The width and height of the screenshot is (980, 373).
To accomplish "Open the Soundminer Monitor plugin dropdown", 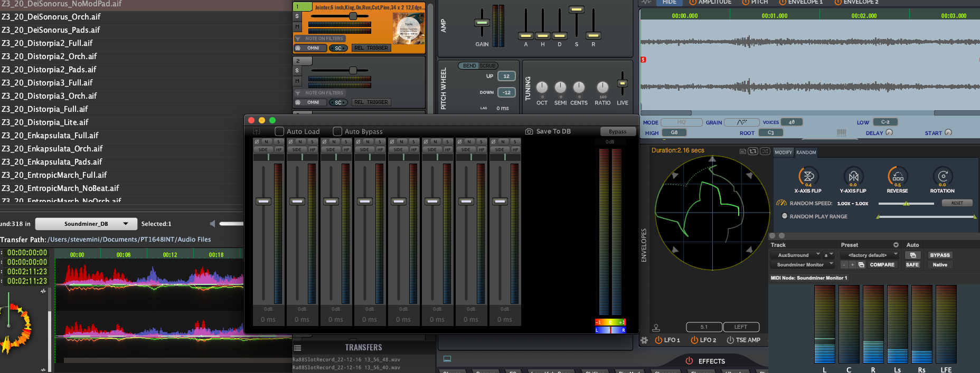I will [802, 265].
